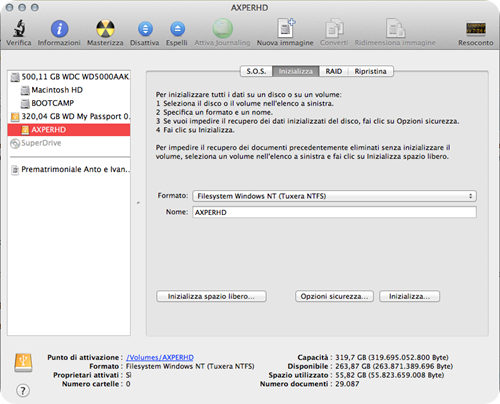This screenshot has width=500, height=404.
Task: Select the Inizializza tab
Action: pyautogui.click(x=296, y=71)
